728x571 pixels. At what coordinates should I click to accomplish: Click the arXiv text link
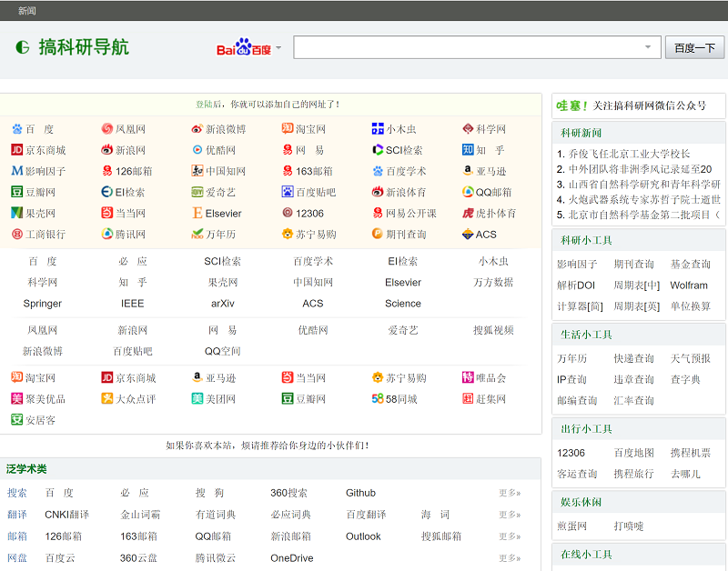(x=222, y=304)
